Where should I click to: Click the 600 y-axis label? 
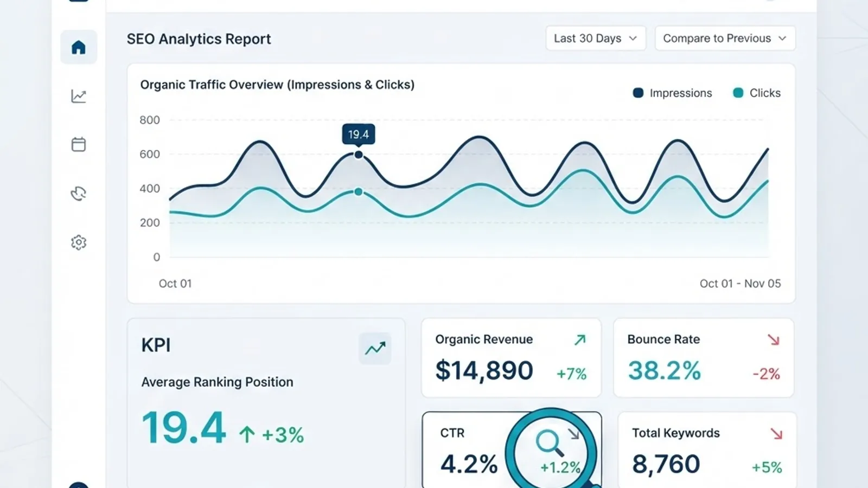(150, 154)
